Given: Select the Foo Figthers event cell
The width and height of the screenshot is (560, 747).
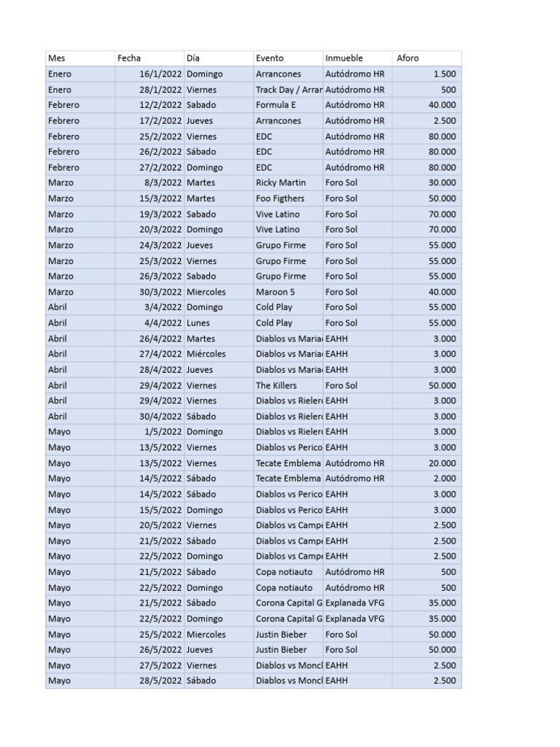Looking at the screenshot, I should 288,198.
